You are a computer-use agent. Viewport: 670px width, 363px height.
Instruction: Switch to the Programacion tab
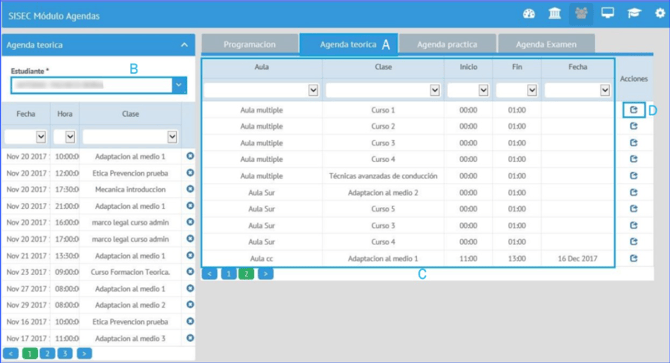pyautogui.click(x=250, y=44)
